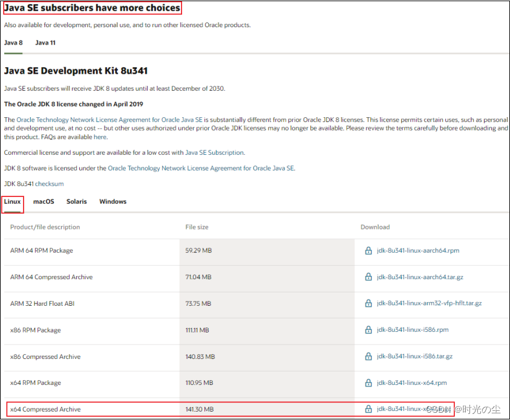Viewport: 510px width, 420px height.
Task: Click 'x64 Compressed Archive' description
Action: 45,409
